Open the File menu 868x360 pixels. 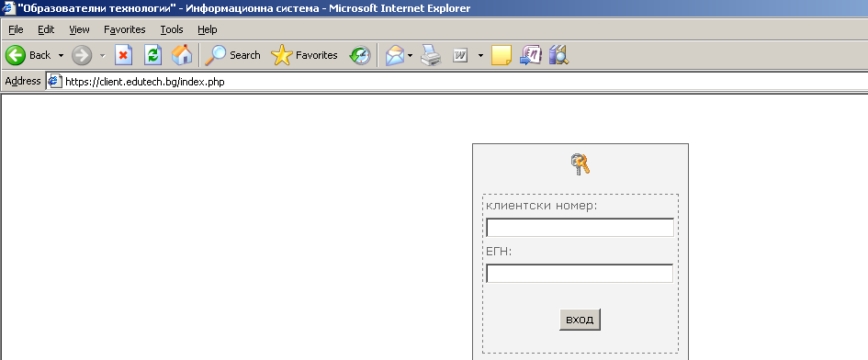(16, 29)
